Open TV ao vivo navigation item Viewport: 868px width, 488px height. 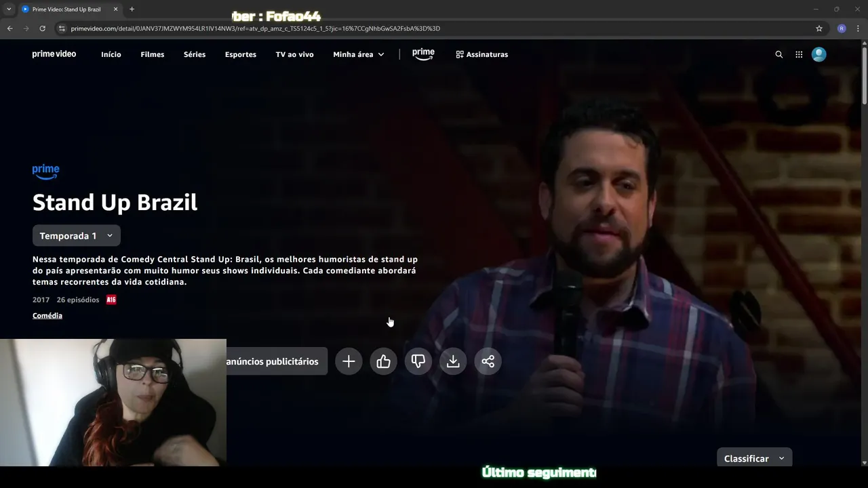pyautogui.click(x=295, y=54)
